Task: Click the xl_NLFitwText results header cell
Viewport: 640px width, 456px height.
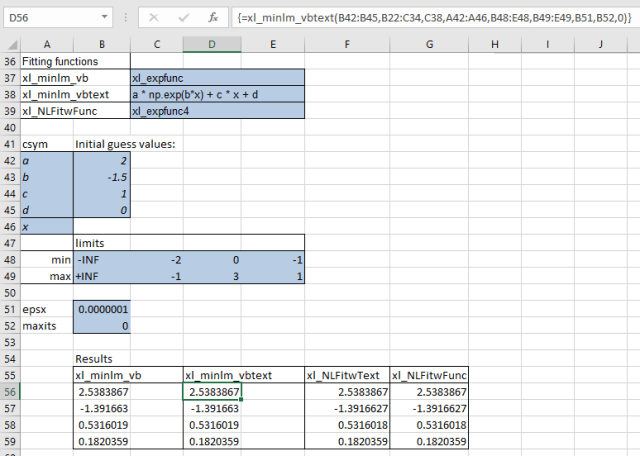Action: tap(346, 376)
